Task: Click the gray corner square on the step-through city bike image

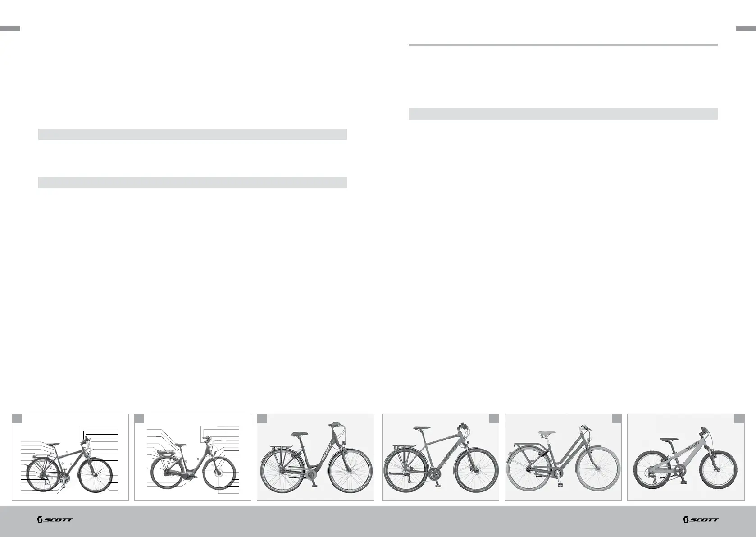Action: pos(262,419)
